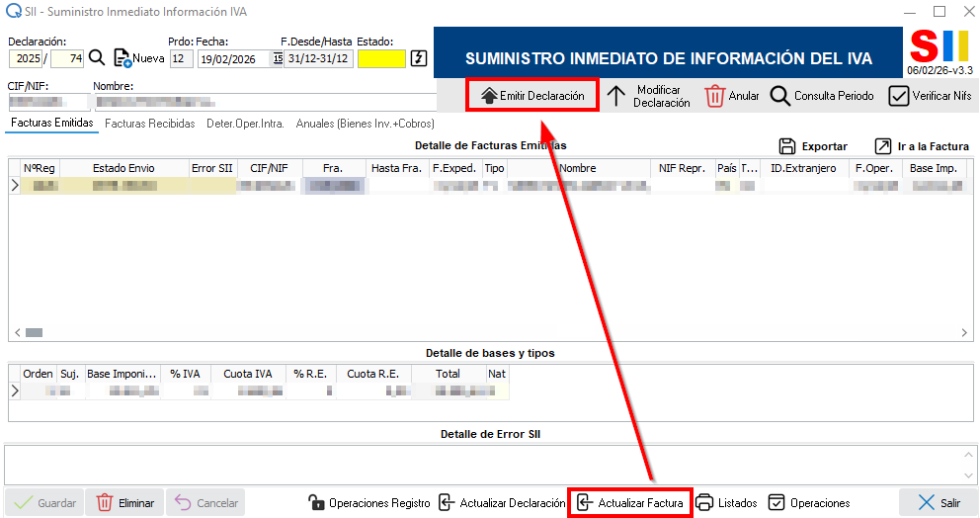Click the Cuota IVA column header
The height and width of the screenshot is (518, 980).
[x=248, y=374]
